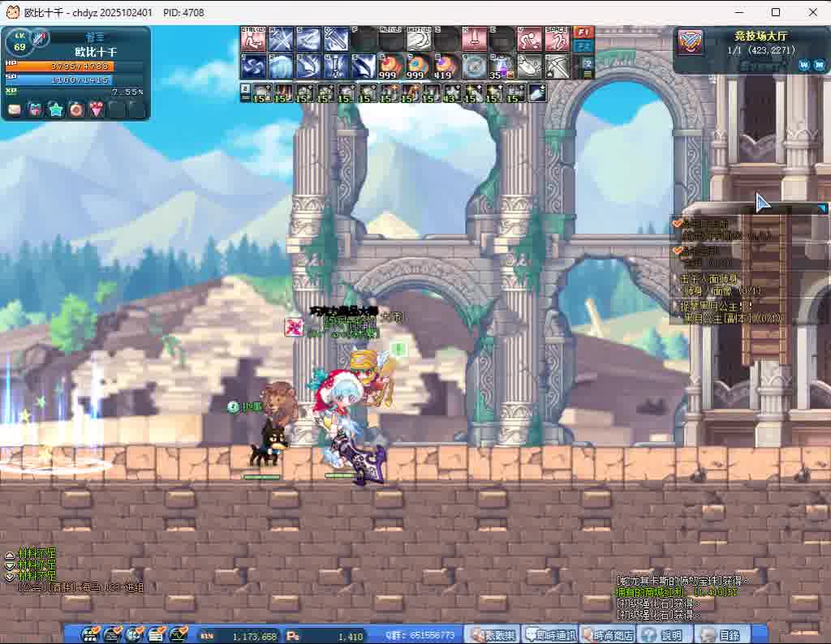Click the mail envelope icon under XP bar
Screen dimensions: 831x644
[15, 109]
